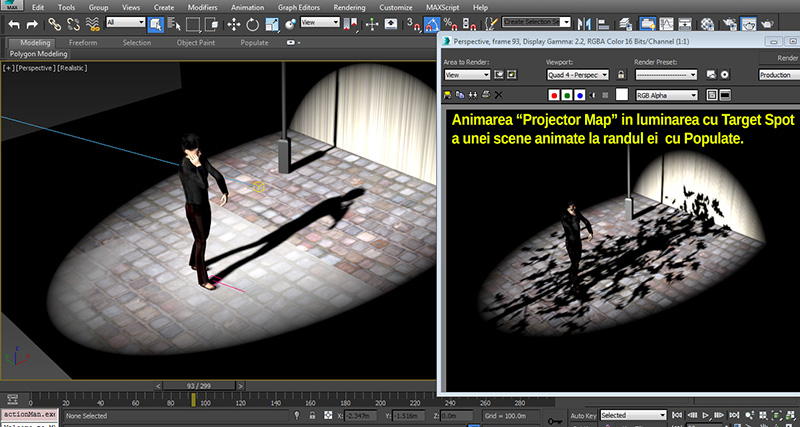
Task: Print the rendered image using printer icon
Action: click(x=486, y=94)
